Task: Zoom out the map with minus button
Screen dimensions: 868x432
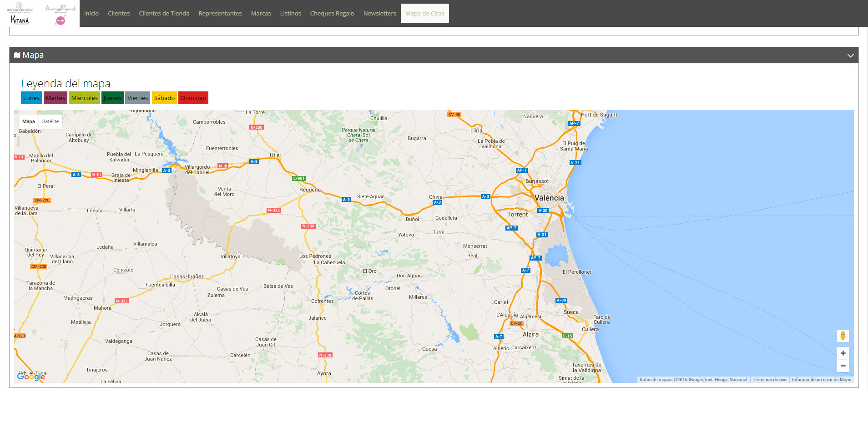Action: (x=843, y=366)
